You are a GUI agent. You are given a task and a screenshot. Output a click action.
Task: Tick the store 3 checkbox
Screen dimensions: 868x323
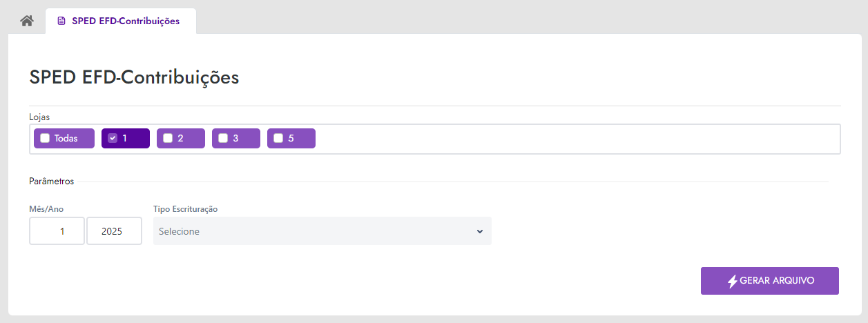(x=223, y=138)
